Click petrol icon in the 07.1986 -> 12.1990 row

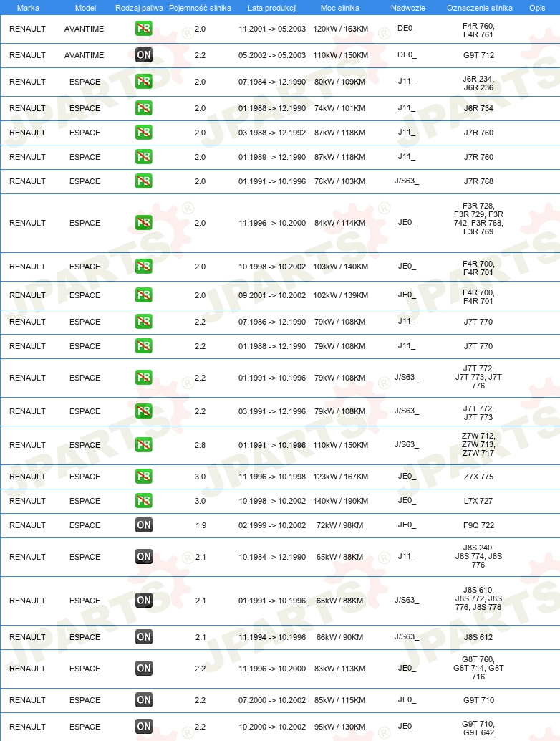pyautogui.click(x=143, y=322)
